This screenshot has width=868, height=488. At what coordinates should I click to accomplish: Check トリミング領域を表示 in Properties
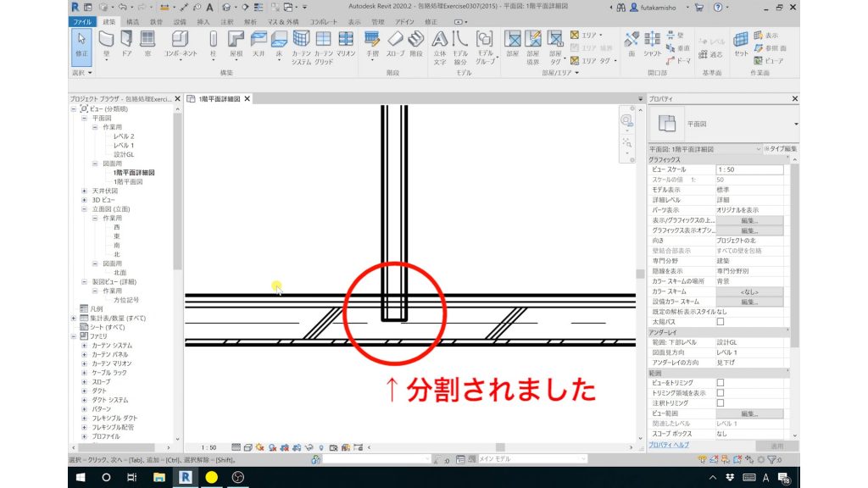[721, 392]
